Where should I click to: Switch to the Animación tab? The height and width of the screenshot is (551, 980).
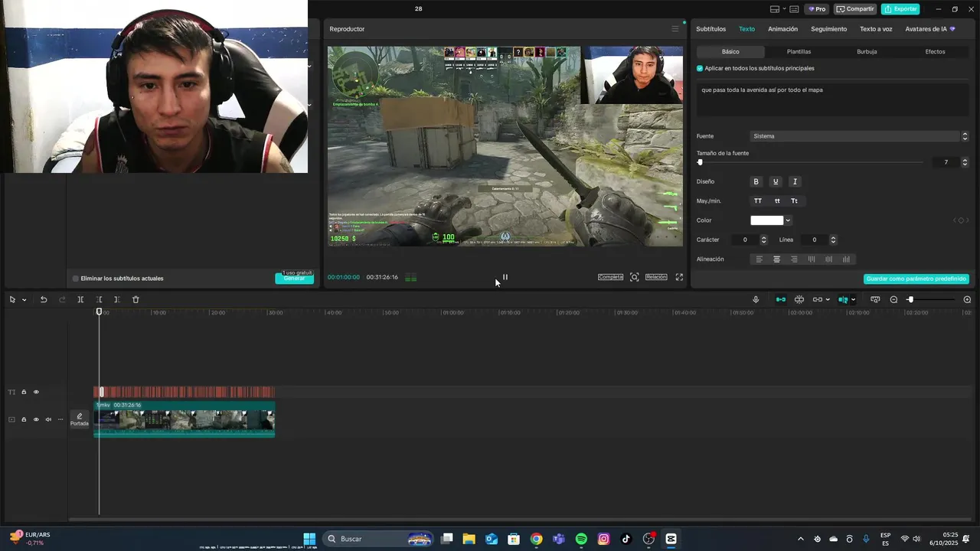[x=782, y=29]
